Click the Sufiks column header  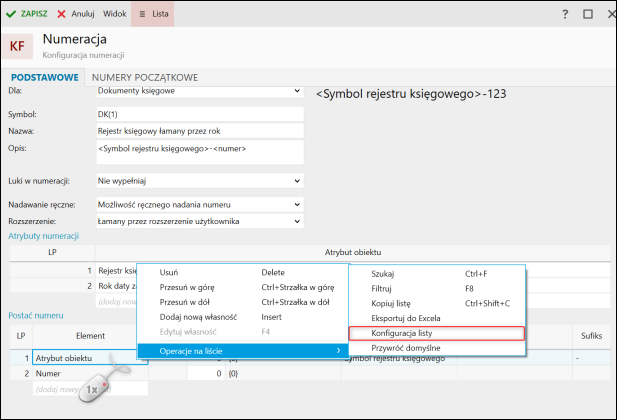point(591,336)
